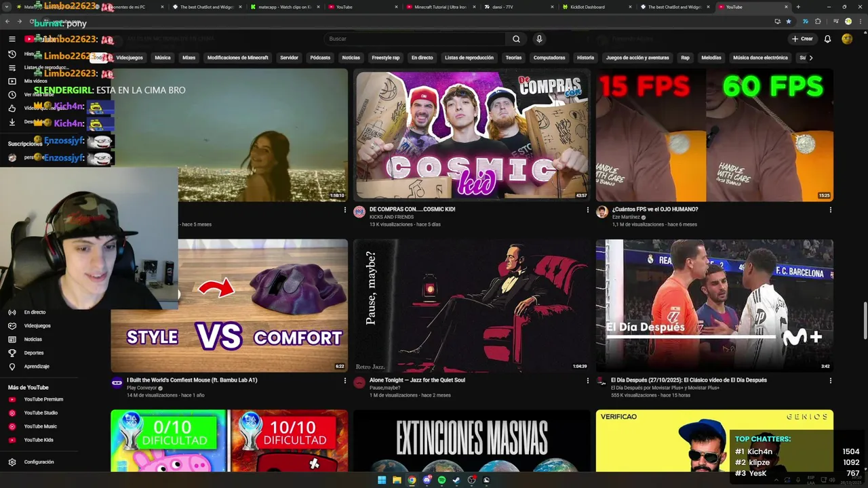Viewport: 868px width, 488px height.
Task: Open the Windows Start button
Action: click(x=382, y=480)
